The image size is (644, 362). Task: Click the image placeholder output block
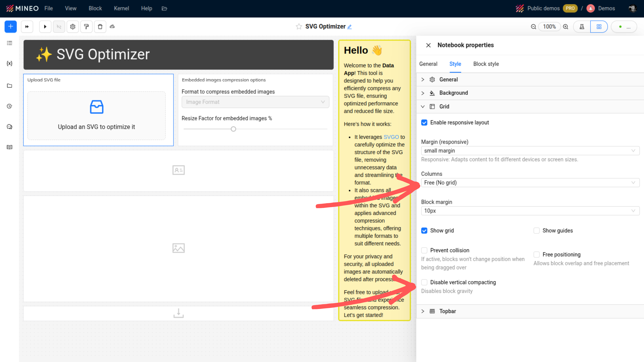pos(178,249)
